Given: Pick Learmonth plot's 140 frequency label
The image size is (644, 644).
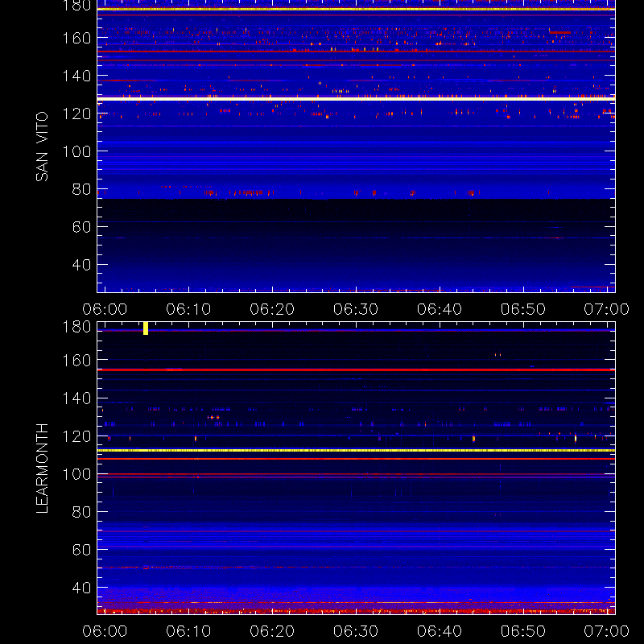Looking at the screenshot, I should coord(76,398).
